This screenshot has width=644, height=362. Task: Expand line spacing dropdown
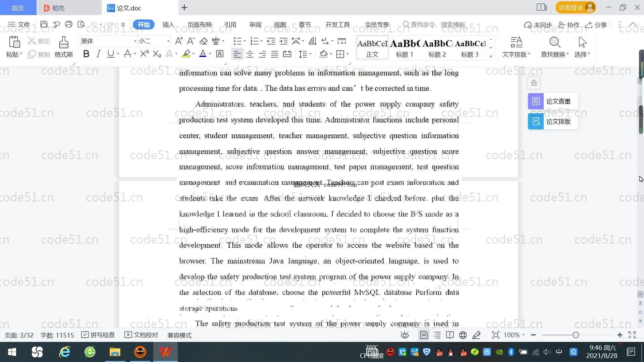pos(310,54)
